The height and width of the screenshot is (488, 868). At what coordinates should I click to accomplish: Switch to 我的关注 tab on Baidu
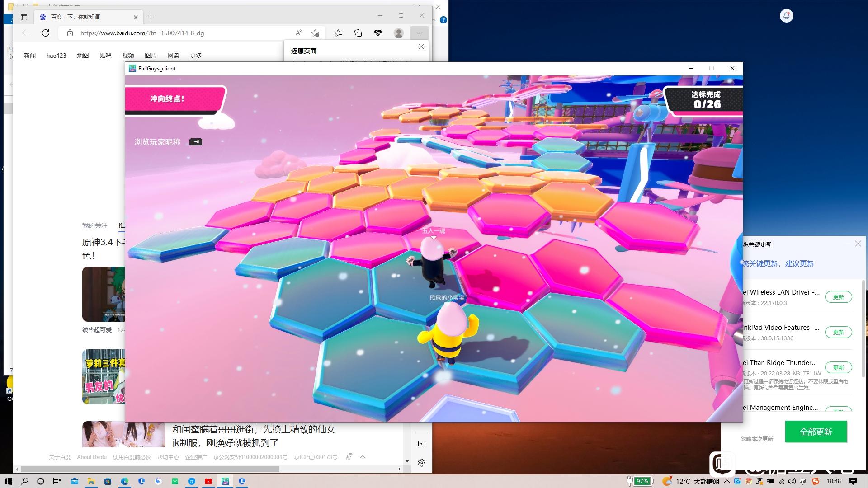(x=94, y=225)
